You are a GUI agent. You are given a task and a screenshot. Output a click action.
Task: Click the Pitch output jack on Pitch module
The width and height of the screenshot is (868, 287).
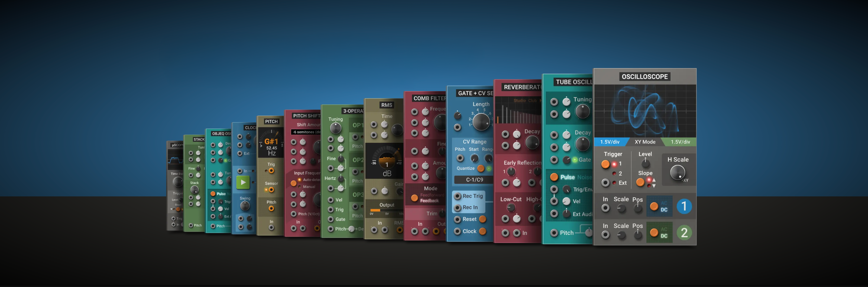click(271, 209)
